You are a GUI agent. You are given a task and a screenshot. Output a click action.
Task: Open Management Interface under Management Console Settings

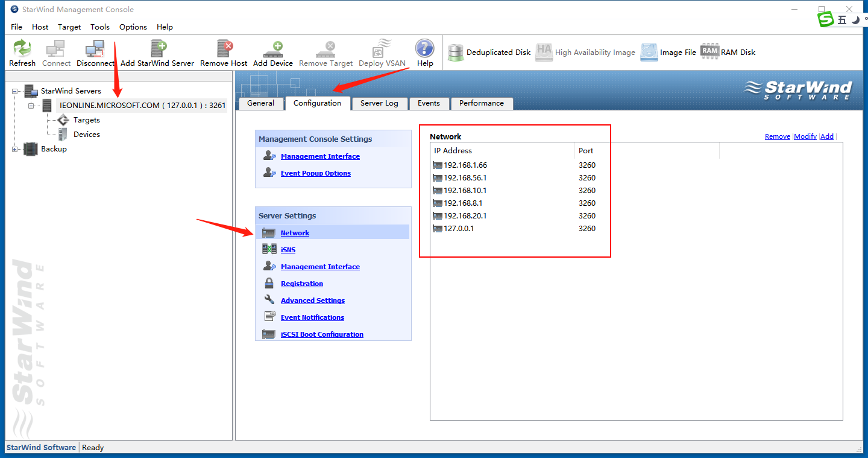320,156
